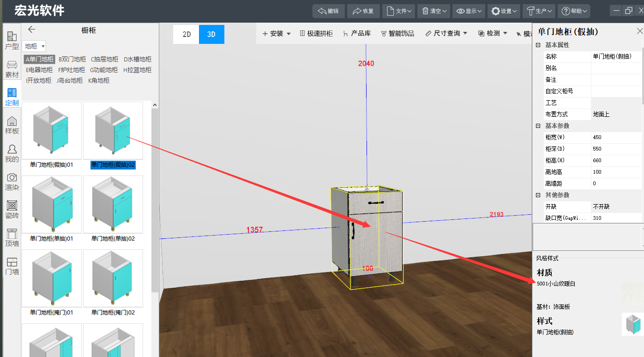Open the 设置 dropdown
This screenshot has width=644, height=357.
point(503,11)
